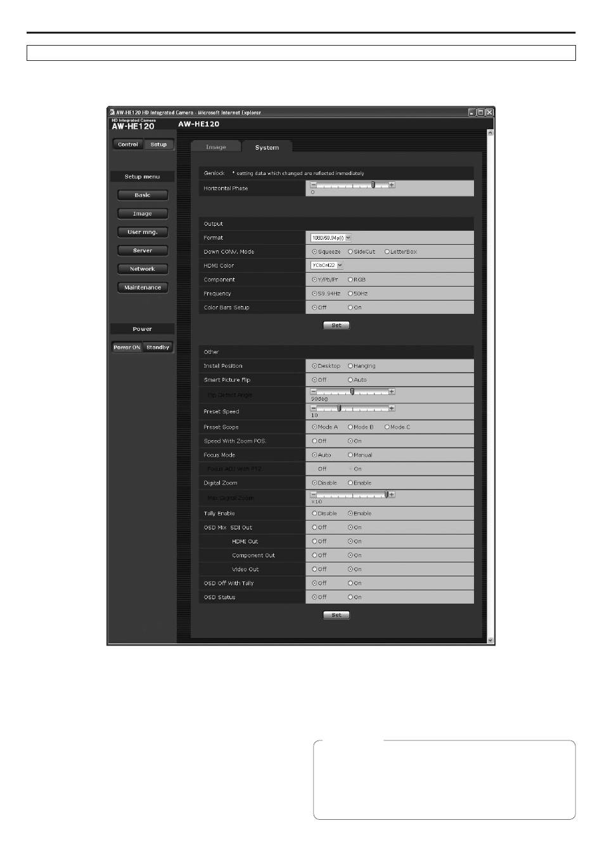Select Squeeze for Down CONV. Mode
The width and height of the screenshot is (602, 868).
(314, 252)
